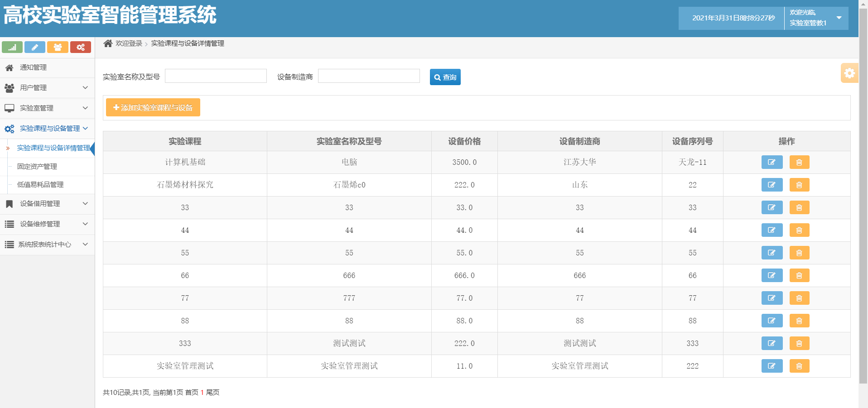Image resolution: width=868 pixels, height=408 pixels.
Task: Open the user account dropdown arrow
Action: [839, 18]
